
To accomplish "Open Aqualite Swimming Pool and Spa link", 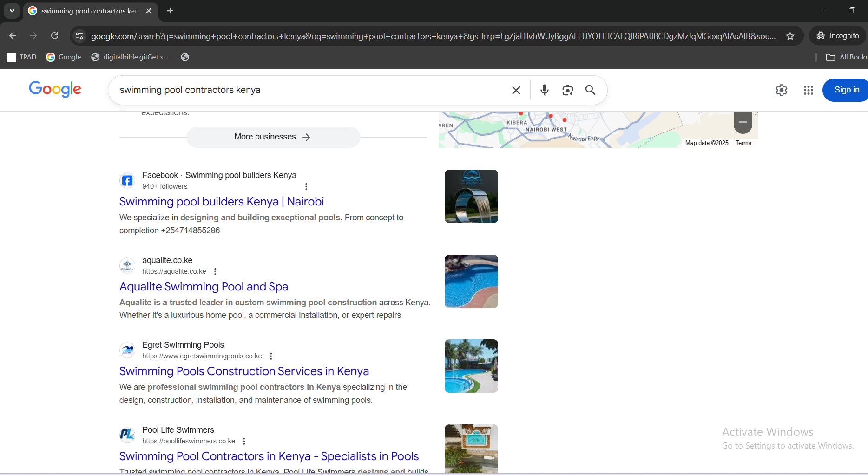I will [x=204, y=287].
